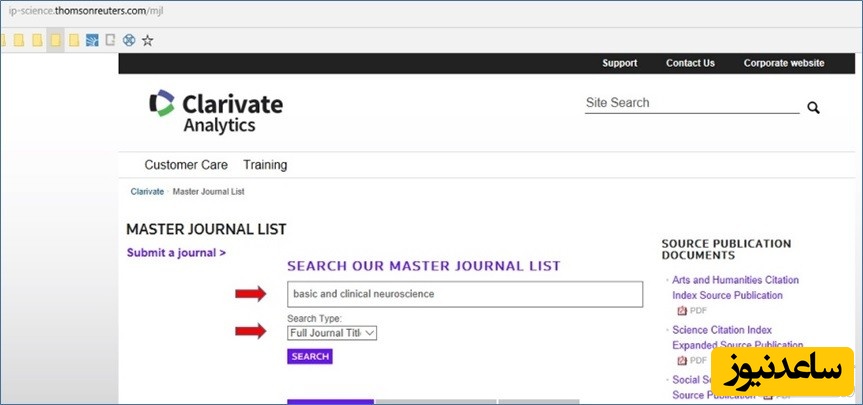
Task: Expand the Search Type dropdown
Action: tap(332, 333)
